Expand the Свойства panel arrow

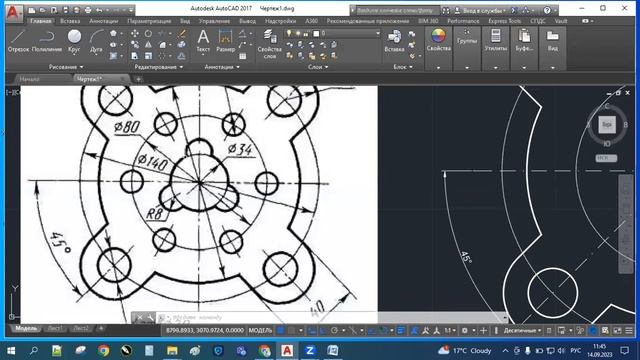[438, 68]
